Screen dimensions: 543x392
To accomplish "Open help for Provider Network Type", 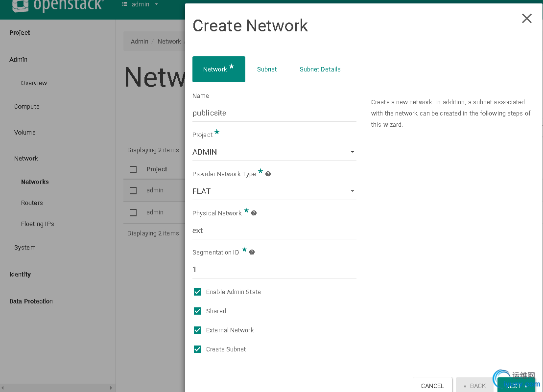I will [268, 174].
